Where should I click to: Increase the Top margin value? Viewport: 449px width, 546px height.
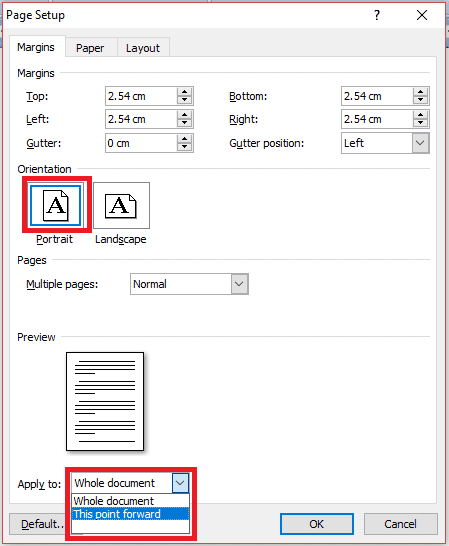tap(185, 92)
